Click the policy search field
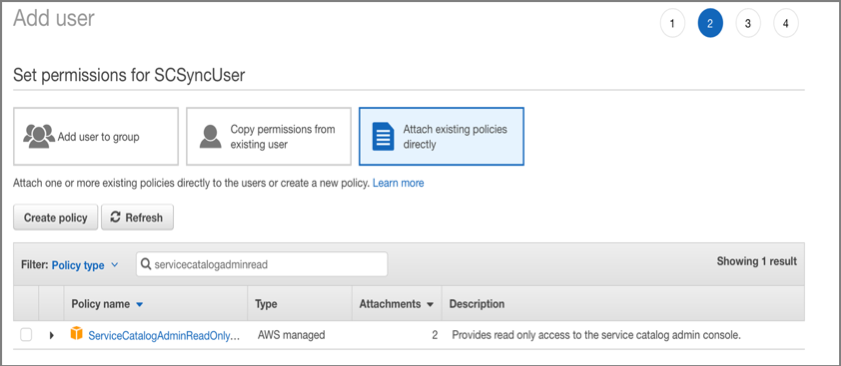Screen dimensions: 841x366 pyautogui.click(x=262, y=264)
